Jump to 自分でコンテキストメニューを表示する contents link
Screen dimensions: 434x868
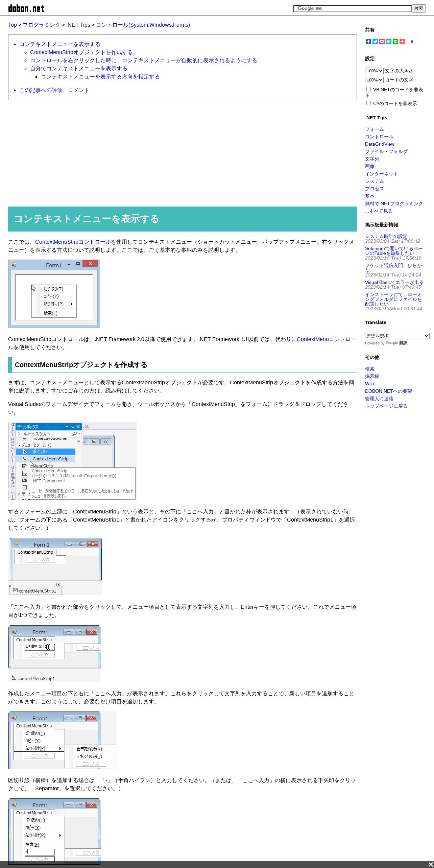pos(79,69)
